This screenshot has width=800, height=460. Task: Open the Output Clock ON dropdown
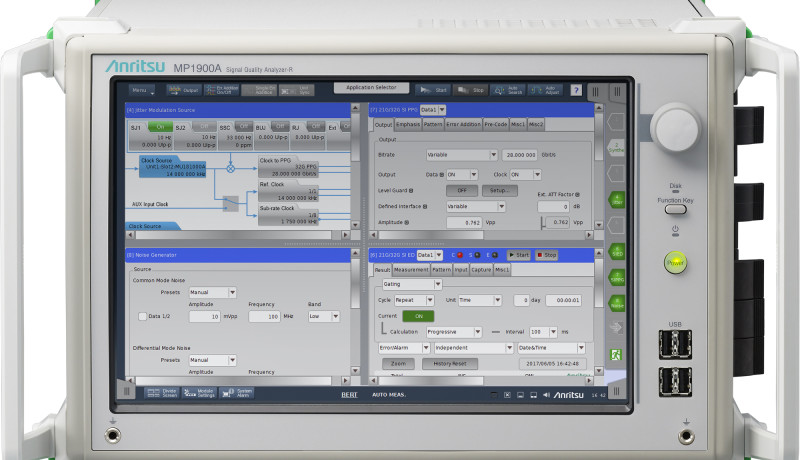click(526, 174)
